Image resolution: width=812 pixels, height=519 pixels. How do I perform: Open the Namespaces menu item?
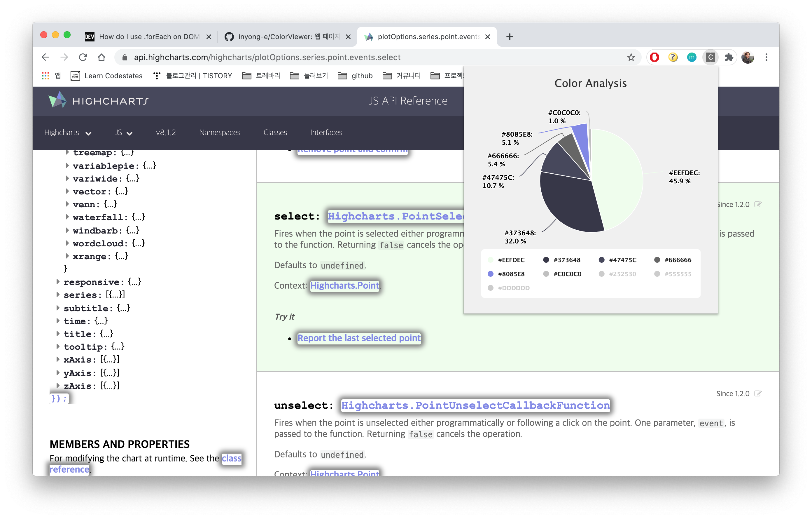coord(220,132)
